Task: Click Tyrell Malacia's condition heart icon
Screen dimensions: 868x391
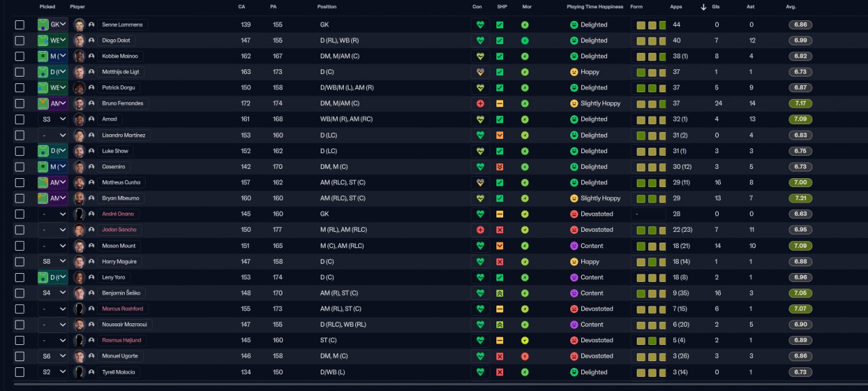Action: pos(480,371)
